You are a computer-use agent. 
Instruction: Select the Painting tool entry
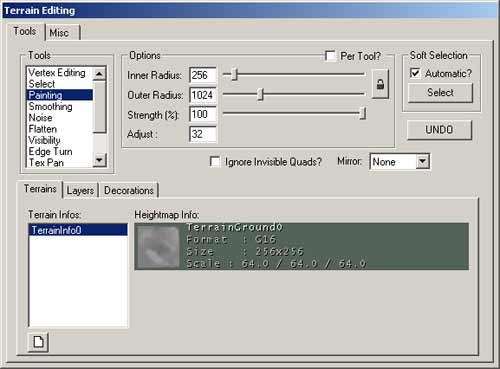tap(60, 95)
